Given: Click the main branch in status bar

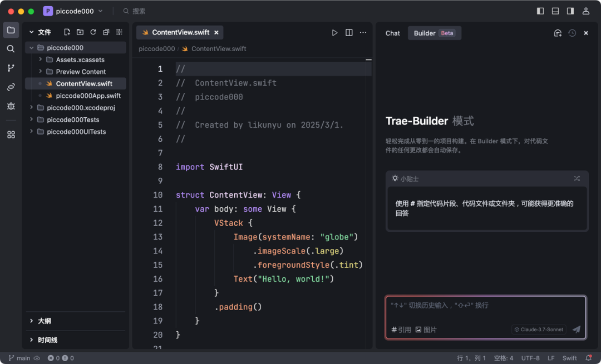Looking at the screenshot, I should click(19, 358).
